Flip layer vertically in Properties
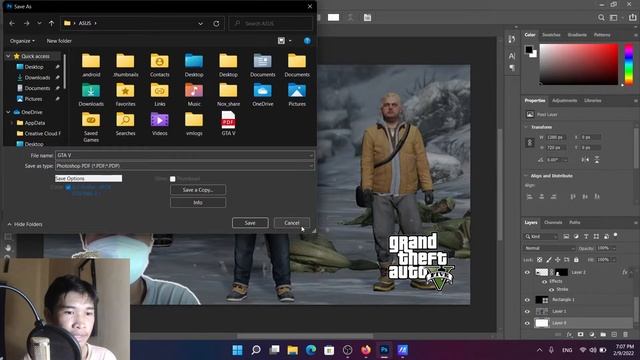Viewport: 640px width, 360px height. pyautogui.click(x=597, y=160)
